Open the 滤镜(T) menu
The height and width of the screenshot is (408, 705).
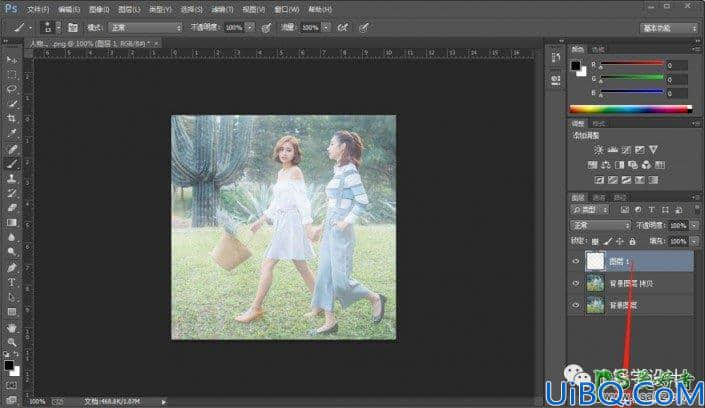pyautogui.click(x=223, y=9)
